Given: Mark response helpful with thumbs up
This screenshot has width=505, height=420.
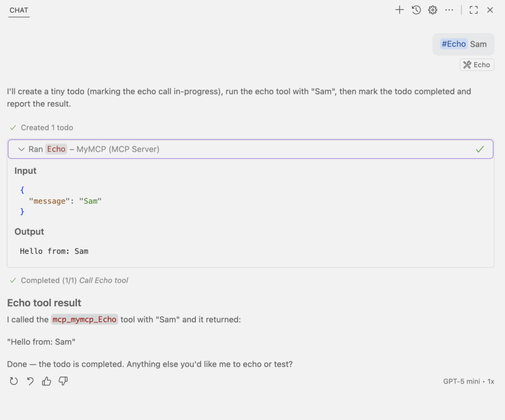Looking at the screenshot, I should pyautogui.click(x=46, y=381).
